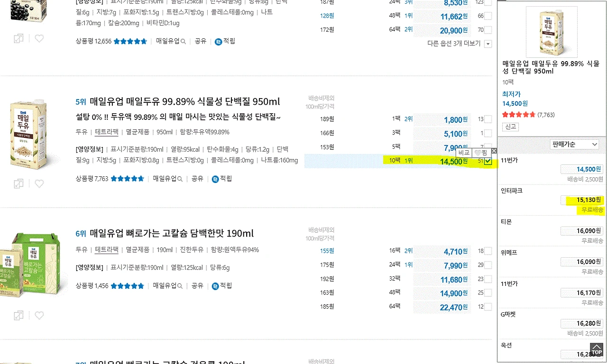Tick the checkbox for the 32팩 11,680원 option
607x364 pixels.
(x=488, y=279)
